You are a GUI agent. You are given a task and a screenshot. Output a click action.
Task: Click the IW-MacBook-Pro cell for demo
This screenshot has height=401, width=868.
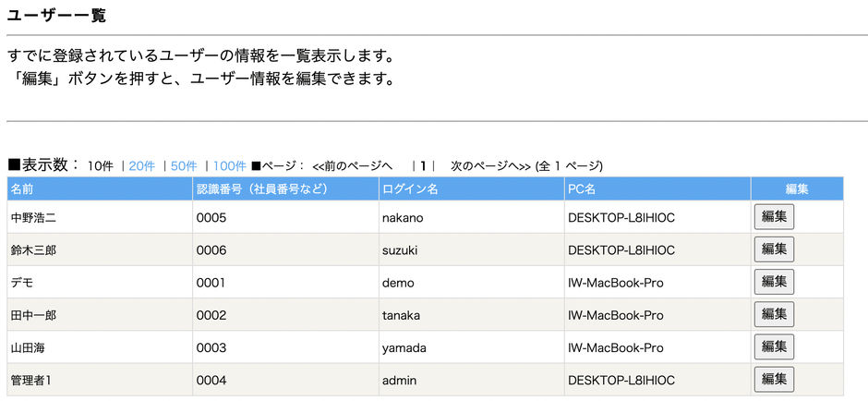tap(615, 283)
